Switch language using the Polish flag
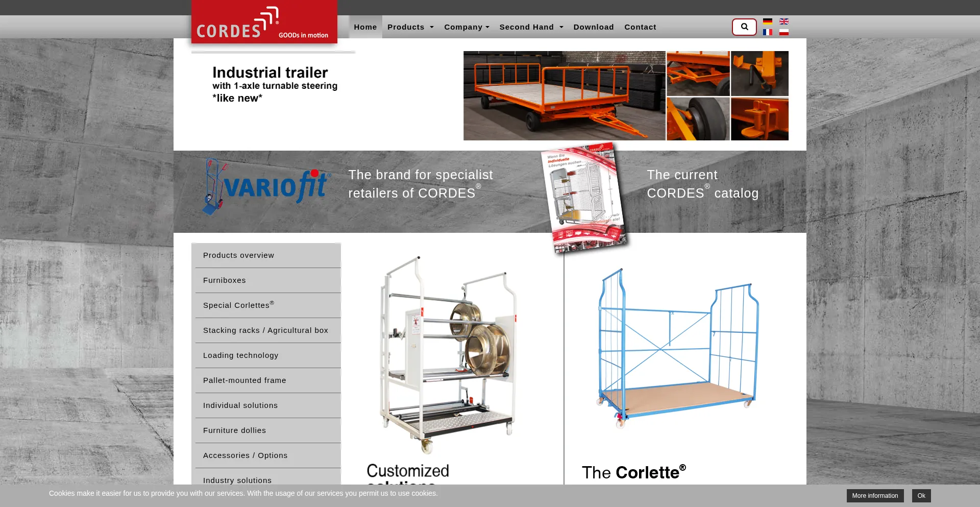980x507 pixels. [x=784, y=32]
